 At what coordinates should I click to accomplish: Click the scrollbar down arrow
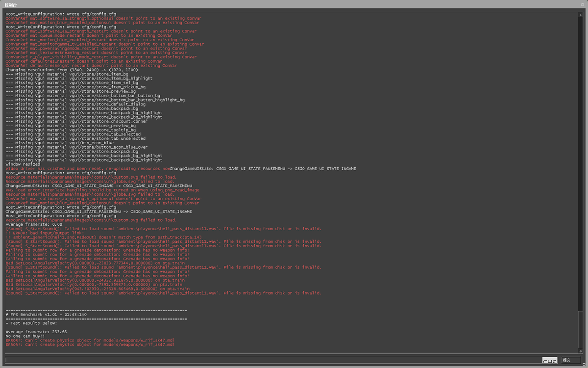[581, 350]
